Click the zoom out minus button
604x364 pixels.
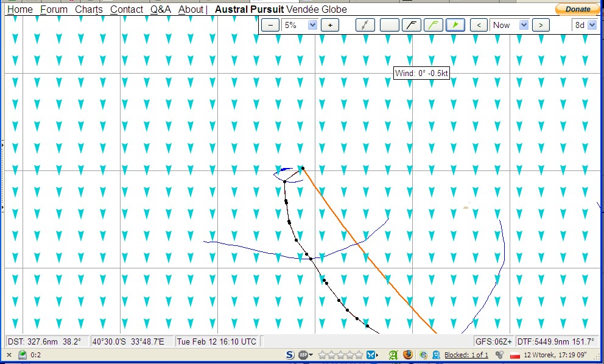(270, 25)
